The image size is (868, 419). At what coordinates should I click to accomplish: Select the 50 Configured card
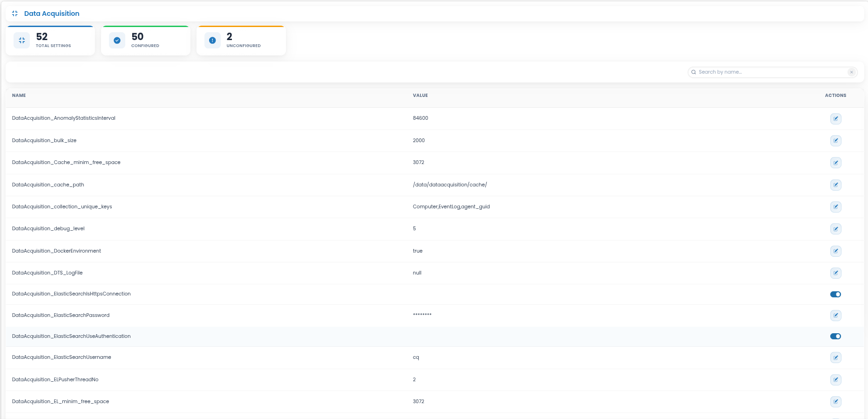coord(146,41)
